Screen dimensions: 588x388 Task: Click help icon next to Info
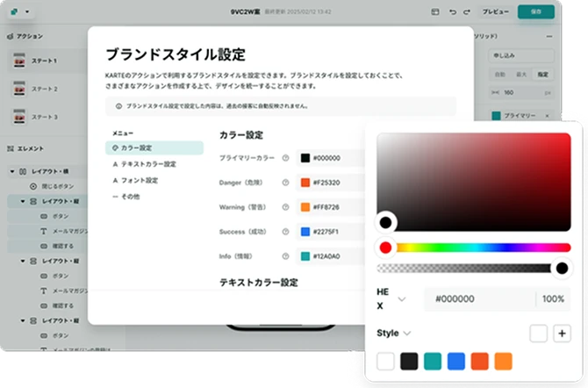(285, 256)
